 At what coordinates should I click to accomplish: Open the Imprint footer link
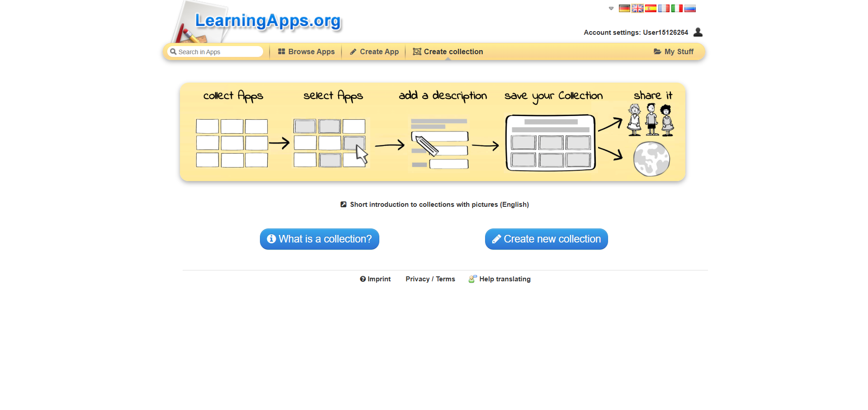click(375, 279)
